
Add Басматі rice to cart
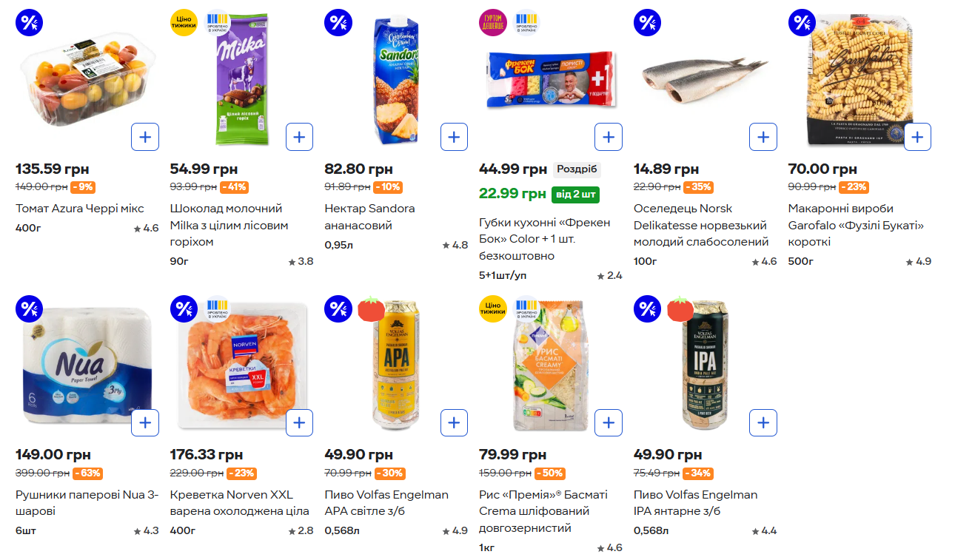click(x=609, y=423)
